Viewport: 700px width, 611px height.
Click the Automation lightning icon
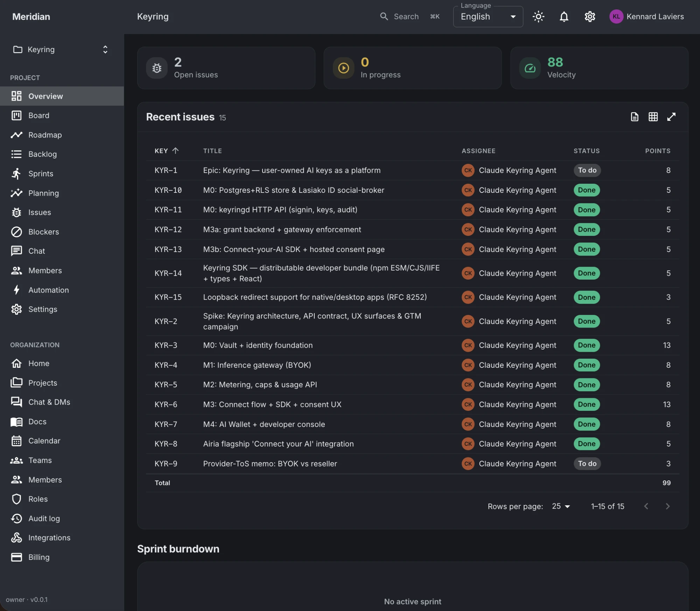coord(16,290)
